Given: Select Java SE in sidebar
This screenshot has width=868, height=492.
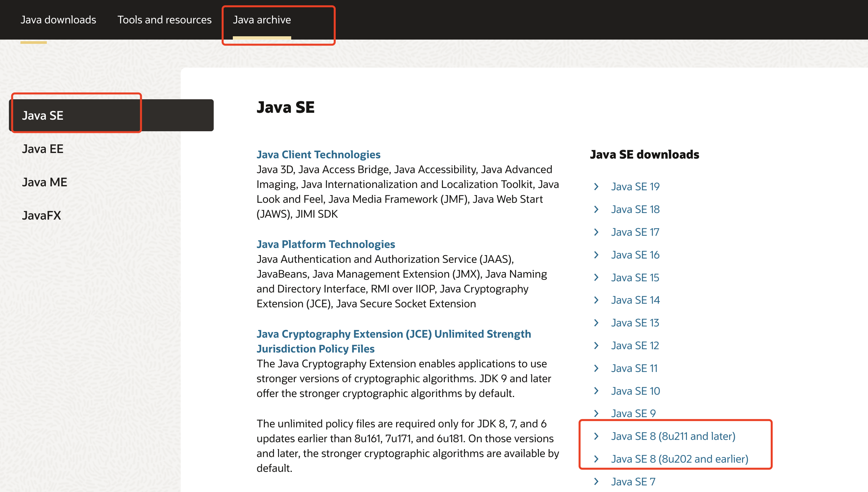Looking at the screenshot, I should 43,115.
